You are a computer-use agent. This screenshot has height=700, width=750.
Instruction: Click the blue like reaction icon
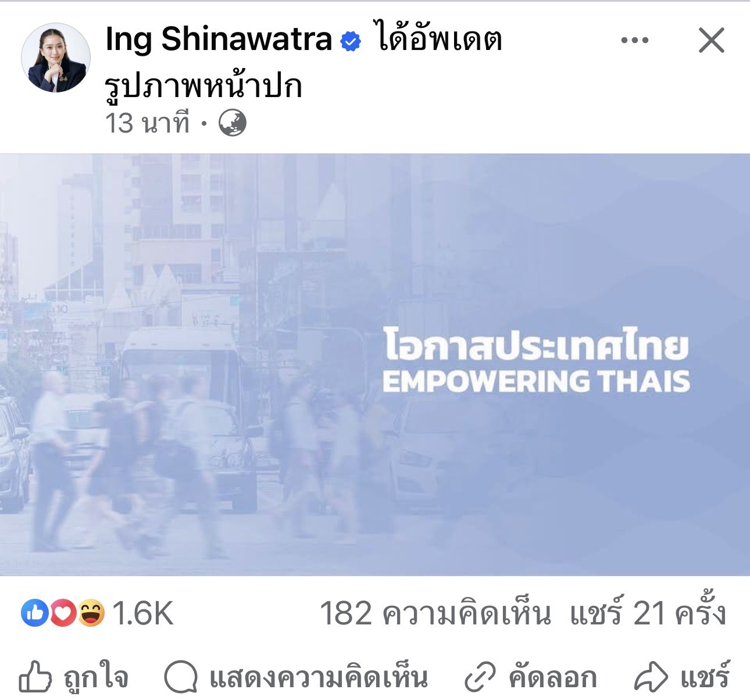35,613
